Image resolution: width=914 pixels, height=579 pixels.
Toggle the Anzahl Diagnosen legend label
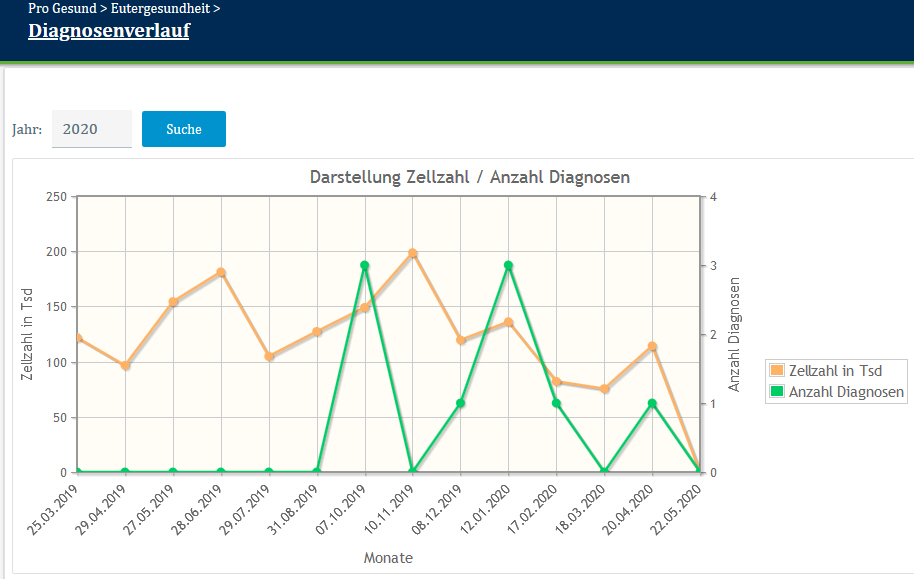pyautogui.click(x=846, y=392)
